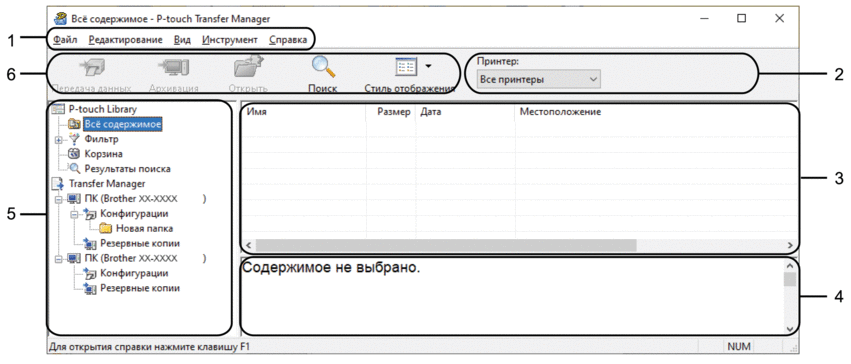The width and height of the screenshot is (851, 364).
Task: Expand the Фильтр tree node
Action: click(59, 139)
